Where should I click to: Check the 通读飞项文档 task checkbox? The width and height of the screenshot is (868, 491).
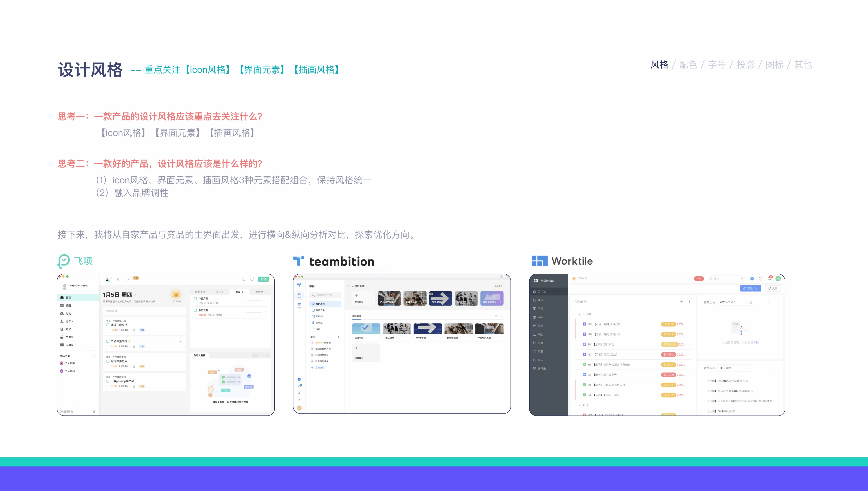108,325
